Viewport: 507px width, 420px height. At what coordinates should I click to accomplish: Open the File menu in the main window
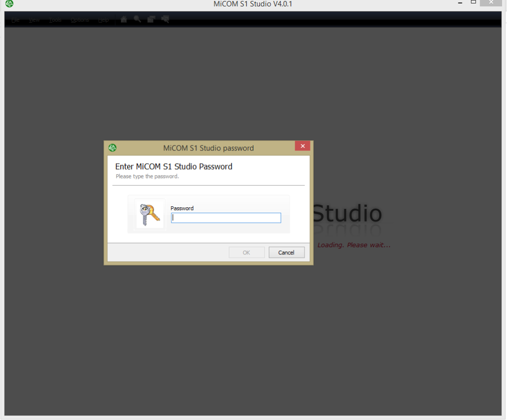pyautogui.click(x=15, y=20)
